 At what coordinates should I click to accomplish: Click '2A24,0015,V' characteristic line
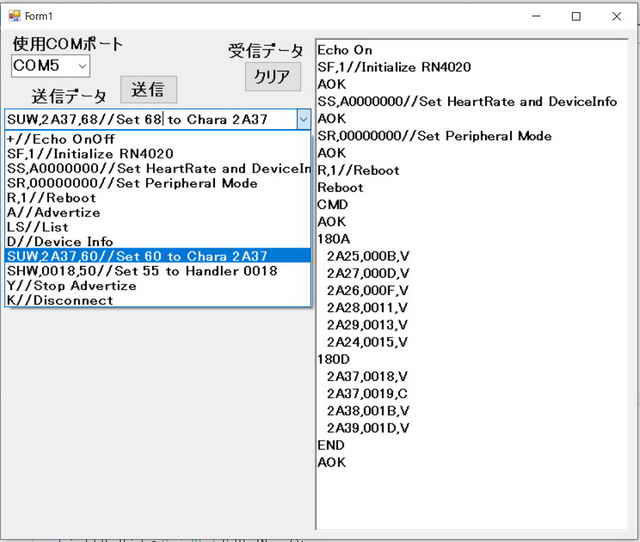pyautogui.click(x=367, y=342)
